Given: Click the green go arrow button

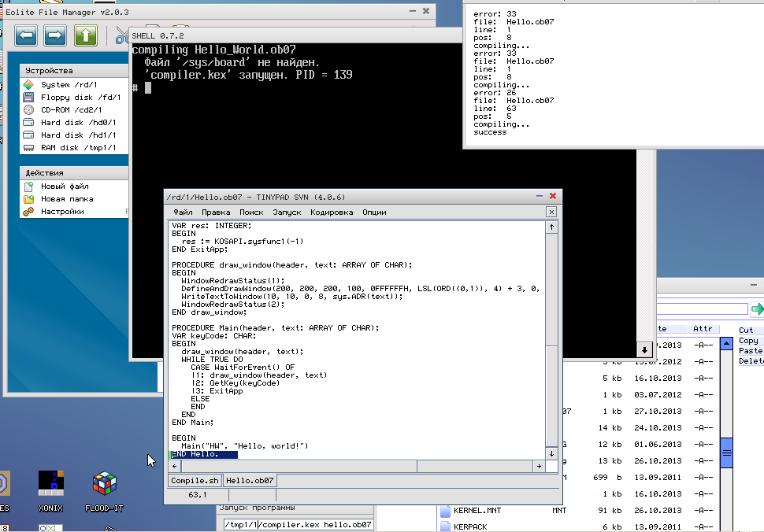Looking at the screenshot, I should tap(757, 308).
